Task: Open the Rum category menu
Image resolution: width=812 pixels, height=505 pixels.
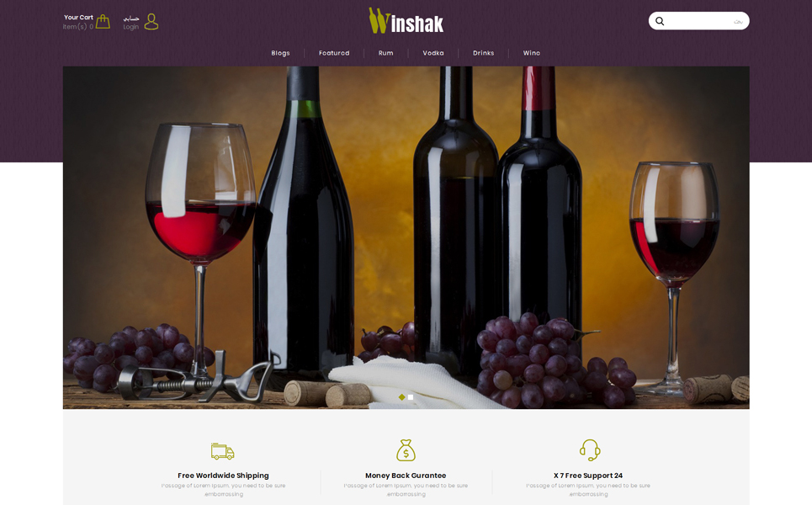Action: [x=385, y=53]
